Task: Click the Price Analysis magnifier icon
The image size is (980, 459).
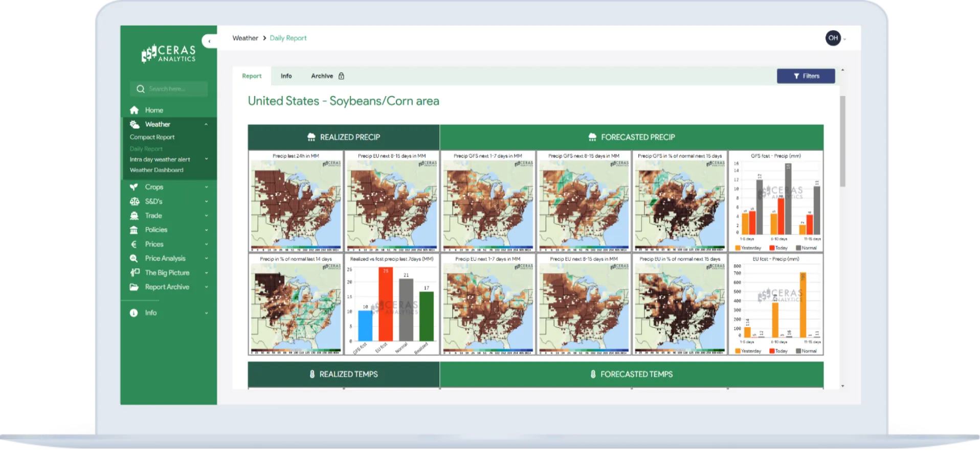Action: (x=134, y=259)
